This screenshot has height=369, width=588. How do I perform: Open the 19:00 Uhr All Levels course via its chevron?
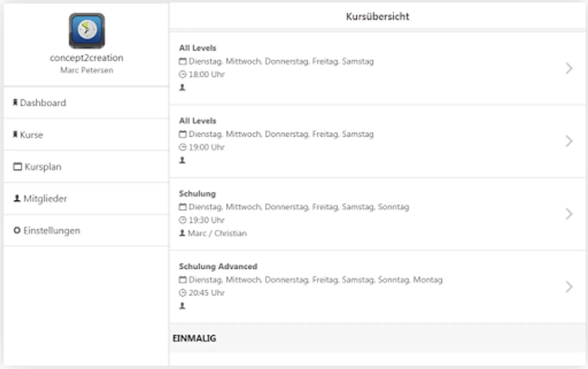click(x=569, y=141)
